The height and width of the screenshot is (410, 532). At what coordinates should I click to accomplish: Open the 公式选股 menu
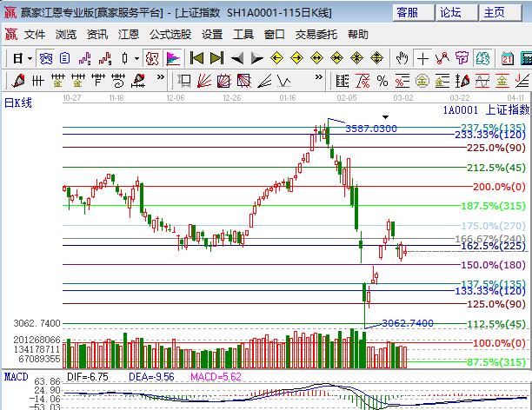click(170, 35)
